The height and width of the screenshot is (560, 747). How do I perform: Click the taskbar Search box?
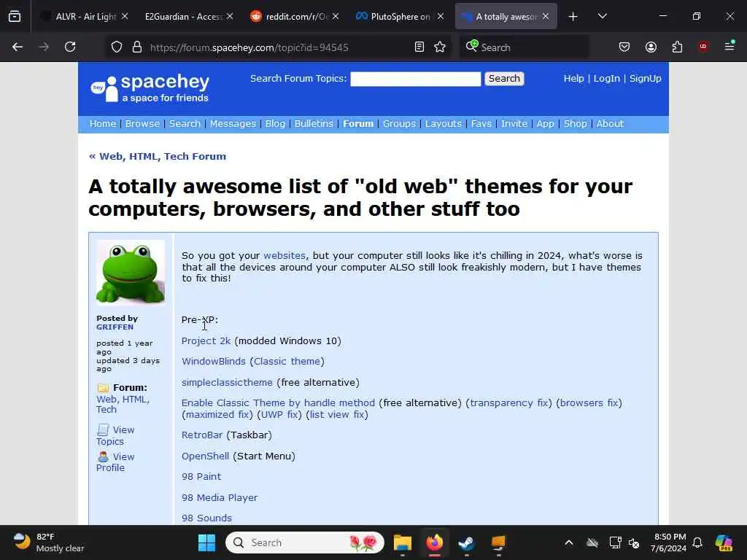coord(305,542)
